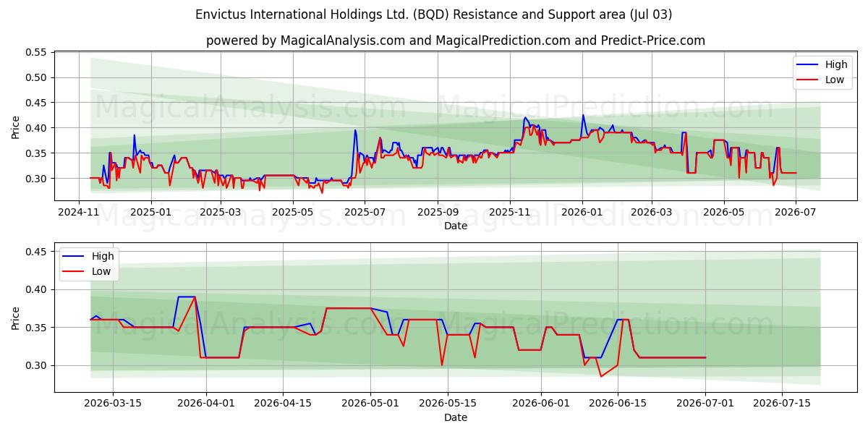Image resolution: width=868 pixels, height=434 pixels.
Task: Click the 0.30 y-axis label on bottom chart
Action: [x=35, y=366]
